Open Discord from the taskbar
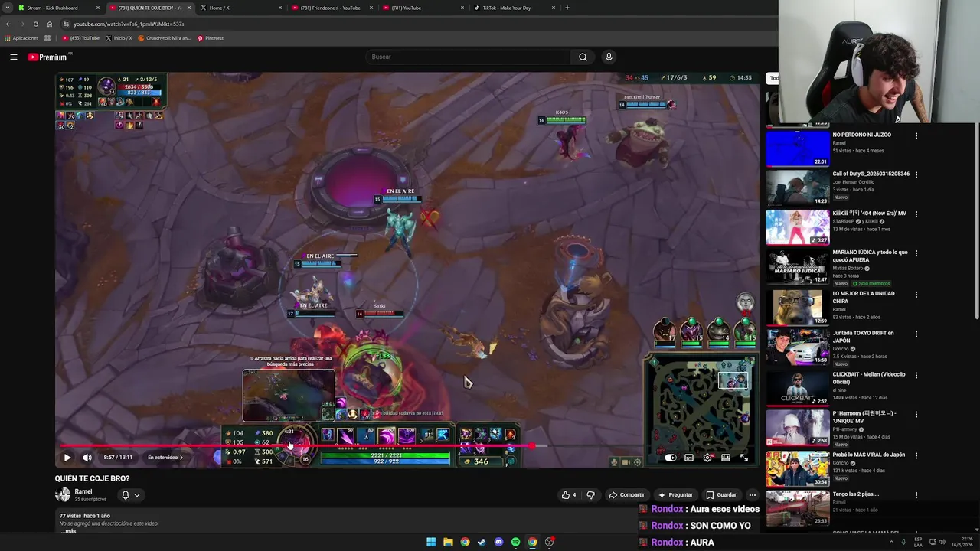The image size is (980, 551). click(498, 542)
